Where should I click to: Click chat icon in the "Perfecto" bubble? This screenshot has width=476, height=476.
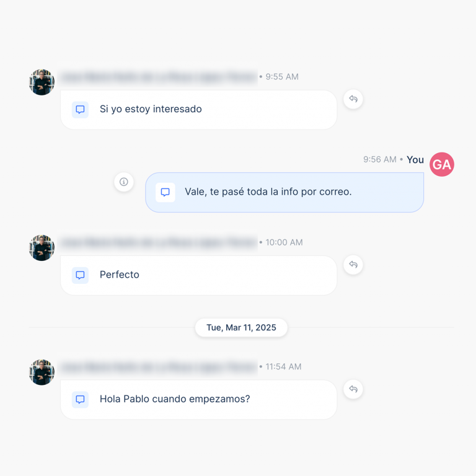80,275
